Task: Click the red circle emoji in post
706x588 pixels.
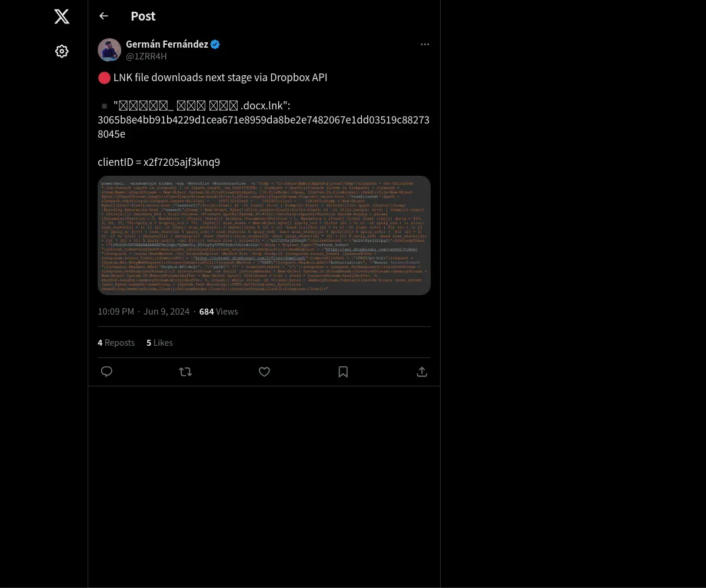Action: click(104, 78)
